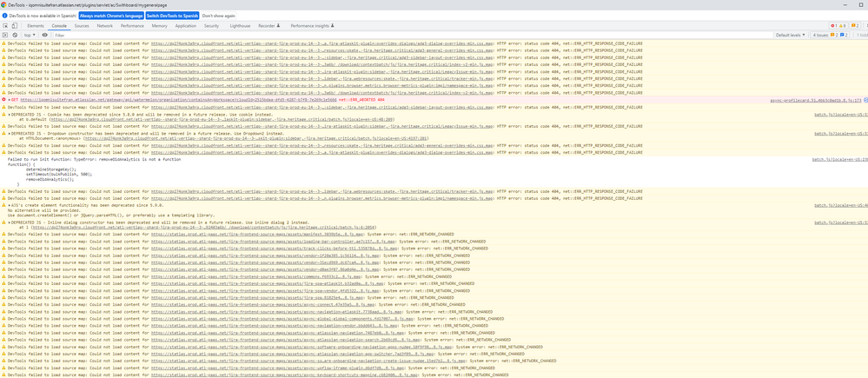The width and height of the screenshot is (868, 378).
Task: Open live expression eye icon
Action: pos(44,35)
